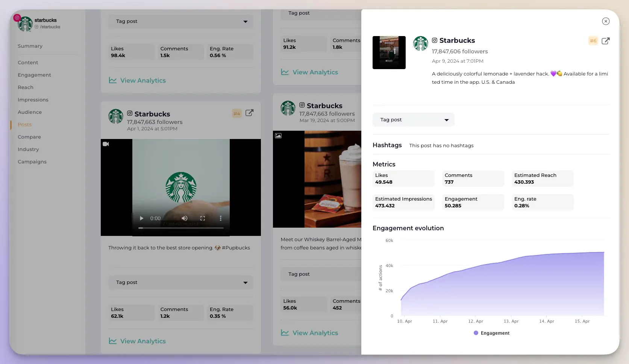Open Campaigns in sidebar
This screenshot has height=364, width=629.
pos(32,162)
